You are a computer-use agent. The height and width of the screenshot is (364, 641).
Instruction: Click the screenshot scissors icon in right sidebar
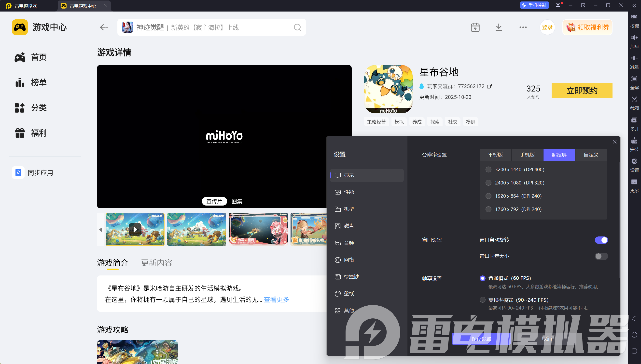tap(634, 100)
